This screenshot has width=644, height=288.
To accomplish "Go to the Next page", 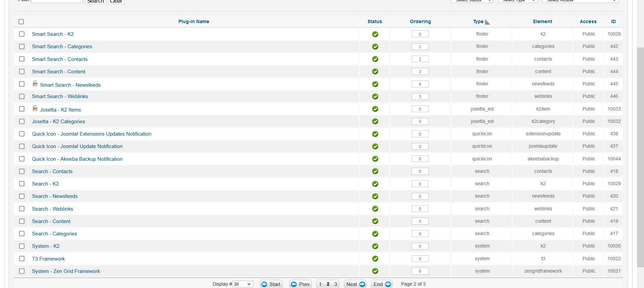I will [x=356, y=284].
